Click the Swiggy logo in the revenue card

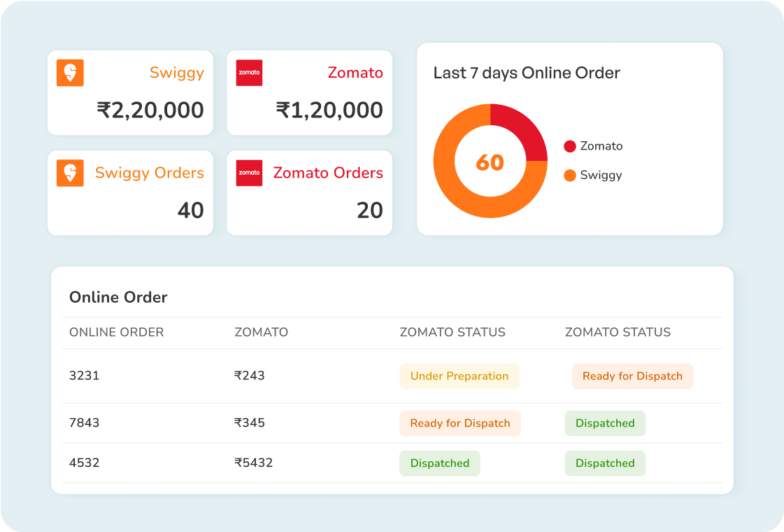70,73
